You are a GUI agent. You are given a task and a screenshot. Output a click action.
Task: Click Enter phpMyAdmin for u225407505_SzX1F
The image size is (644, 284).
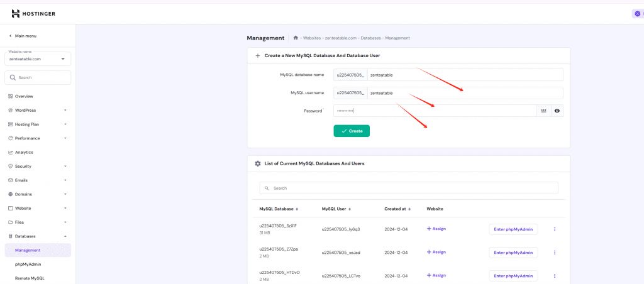pyautogui.click(x=513, y=229)
